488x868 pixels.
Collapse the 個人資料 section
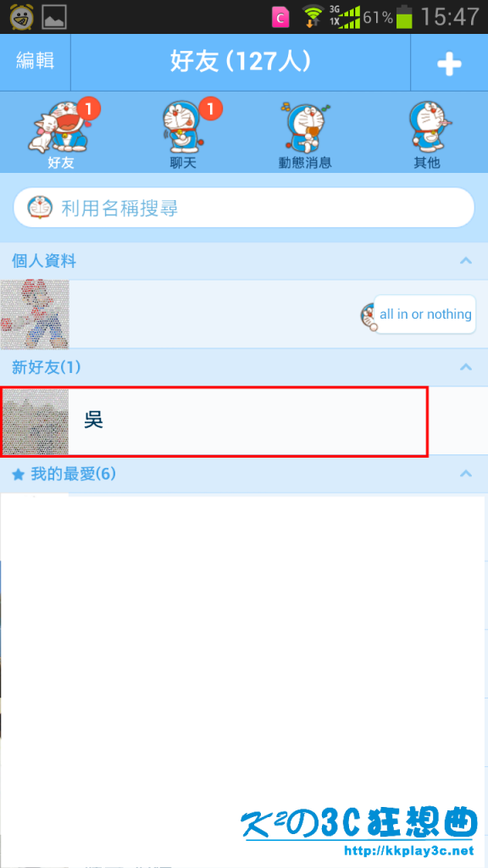[x=466, y=261]
